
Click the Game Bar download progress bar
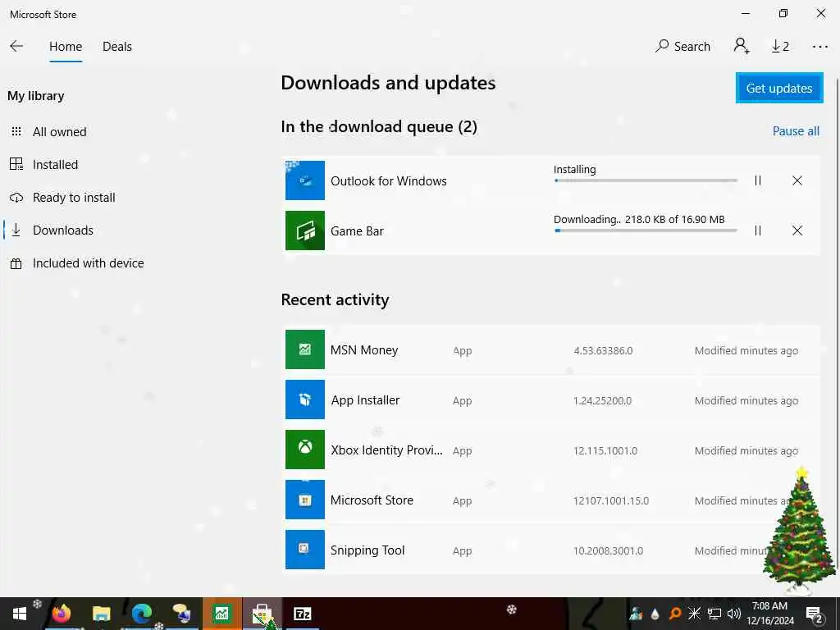click(646, 231)
